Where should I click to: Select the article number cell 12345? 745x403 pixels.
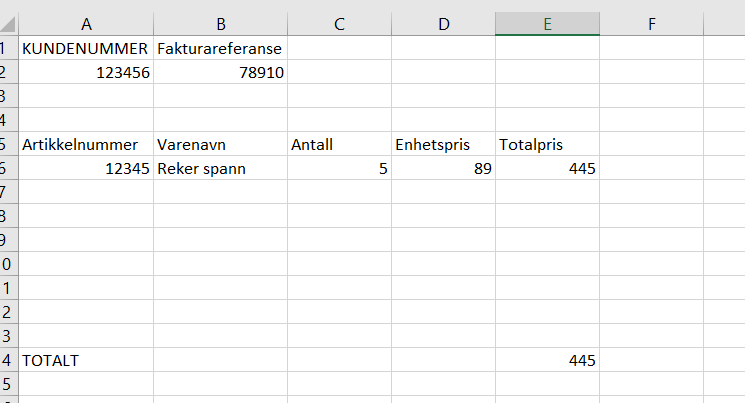86,168
